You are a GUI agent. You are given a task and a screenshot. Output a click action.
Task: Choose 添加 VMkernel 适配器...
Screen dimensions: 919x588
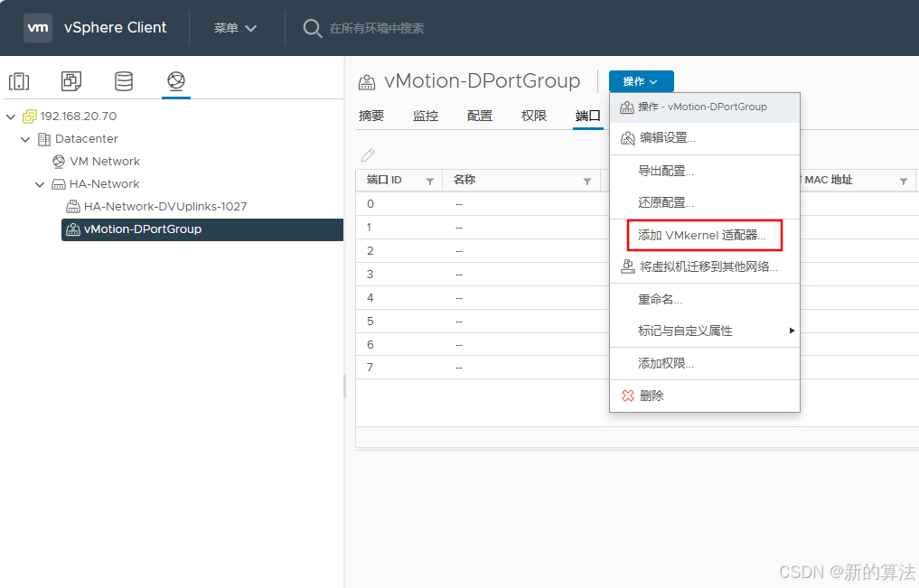pyautogui.click(x=705, y=236)
